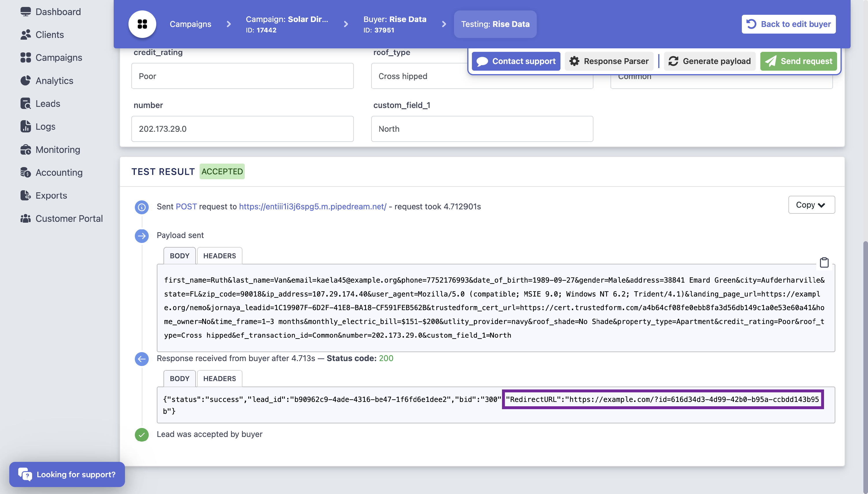
Task: Click the Response received arrow icon
Action: (x=142, y=359)
